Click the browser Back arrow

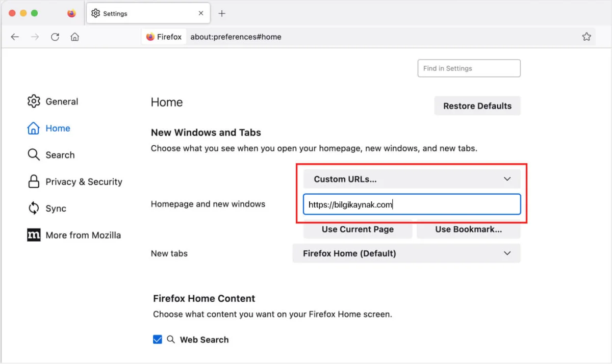pos(15,37)
